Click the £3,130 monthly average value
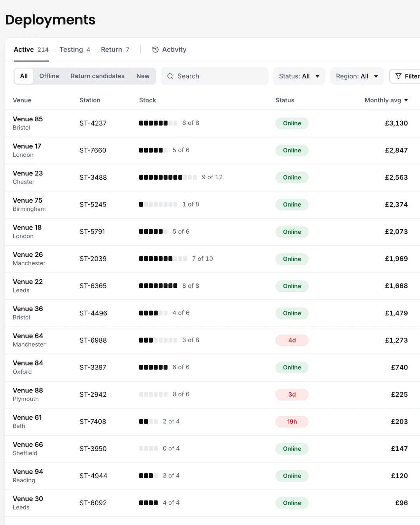This screenshot has width=420, height=525. coord(396,123)
